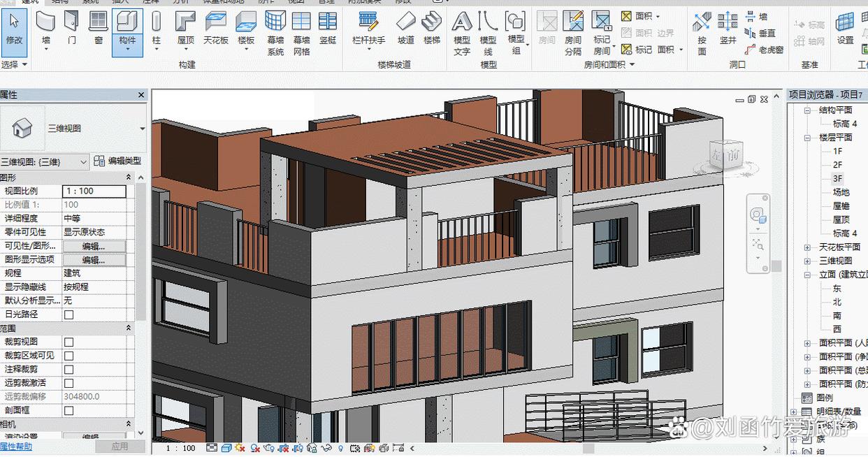
Task: Select the 模型组 model group tool
Action: tap(516, 34)
